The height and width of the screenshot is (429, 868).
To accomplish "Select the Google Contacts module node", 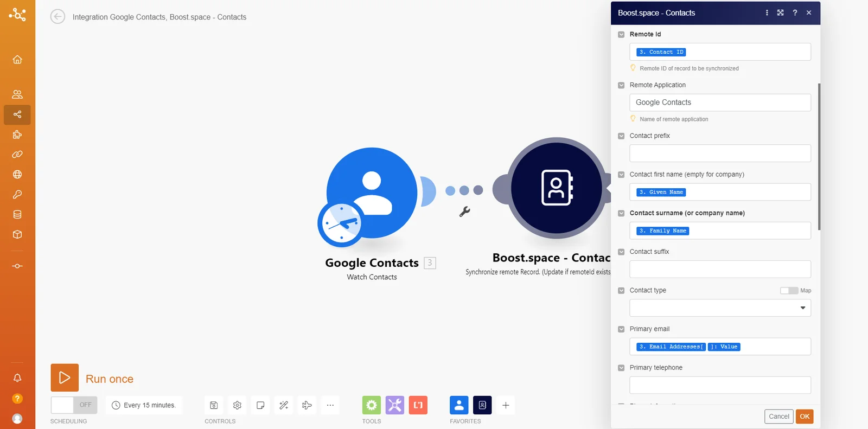I will click(x=372, y=193).
